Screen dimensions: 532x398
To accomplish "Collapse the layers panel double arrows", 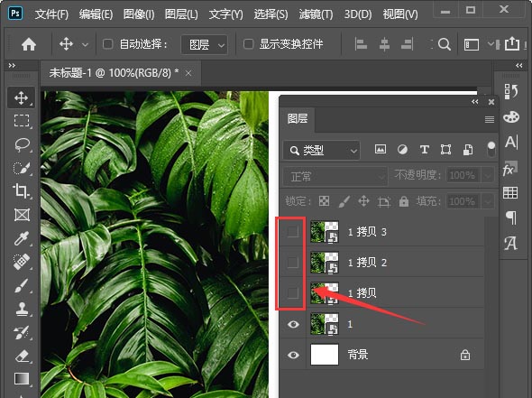I will coord(474,102).
